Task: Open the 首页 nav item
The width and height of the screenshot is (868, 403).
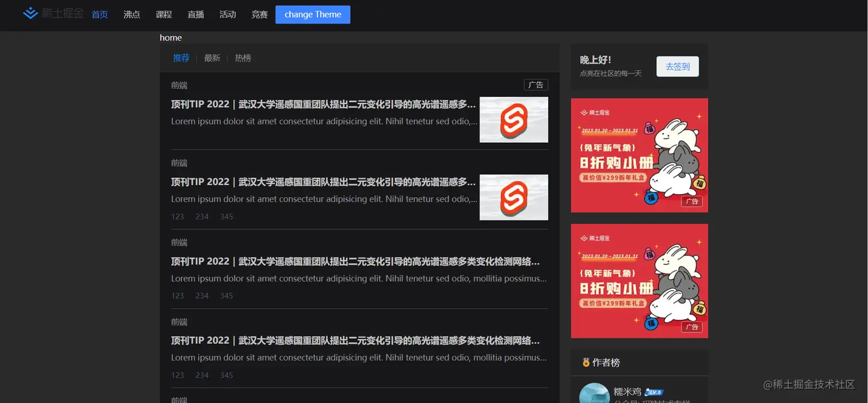Action: (x=100, y=14)
